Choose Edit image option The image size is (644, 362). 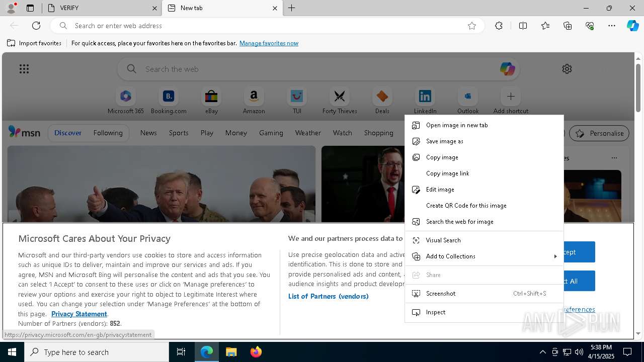pos(484,190)
